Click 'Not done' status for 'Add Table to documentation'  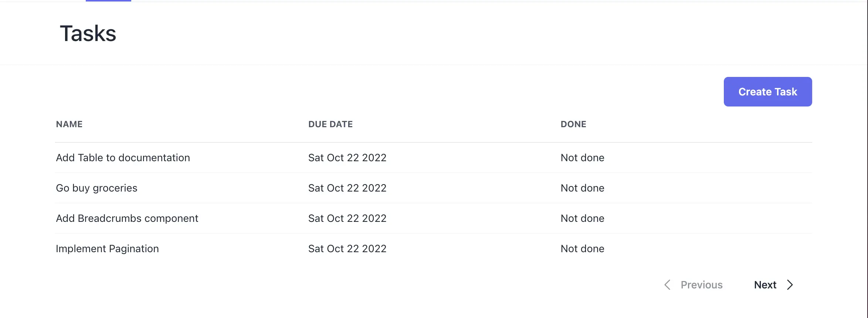[582, 158]
